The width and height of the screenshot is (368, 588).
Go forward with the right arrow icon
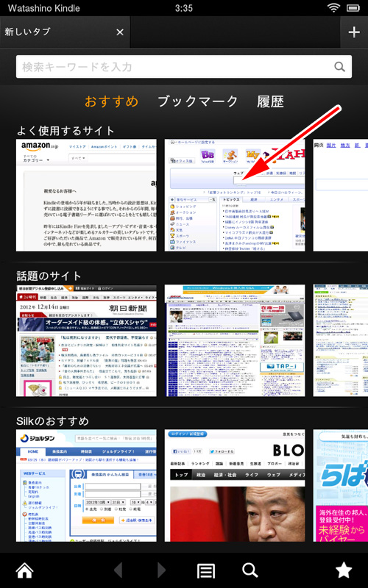(161, 570)
